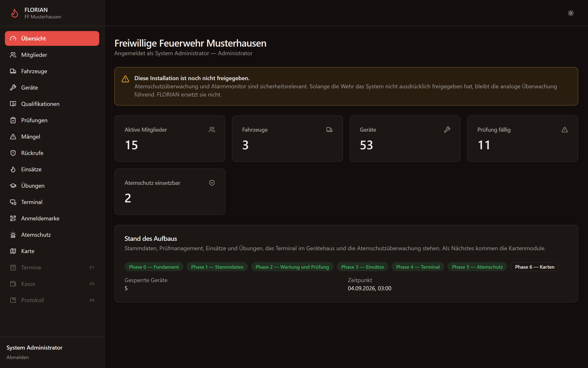This screenshot has width=588, height=368.
Task: Click the Einsätze flame icon
Action: tap(13, 169)
